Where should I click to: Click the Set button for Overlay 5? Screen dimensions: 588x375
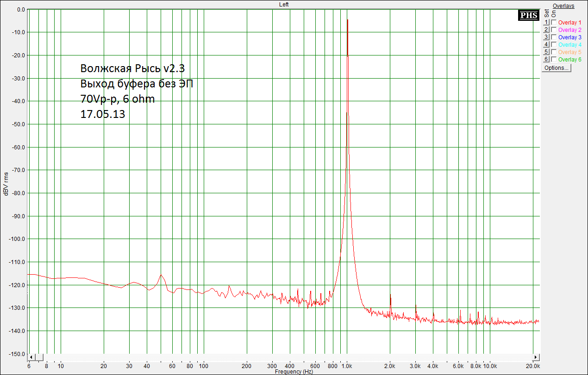(x=546, y=52)
